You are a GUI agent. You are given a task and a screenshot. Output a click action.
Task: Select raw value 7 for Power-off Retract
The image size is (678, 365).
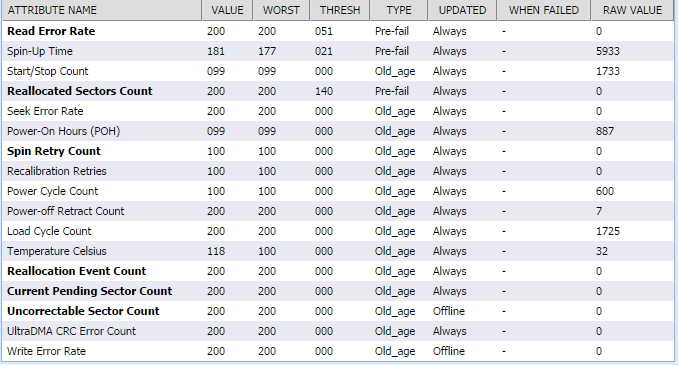point(598,211)
